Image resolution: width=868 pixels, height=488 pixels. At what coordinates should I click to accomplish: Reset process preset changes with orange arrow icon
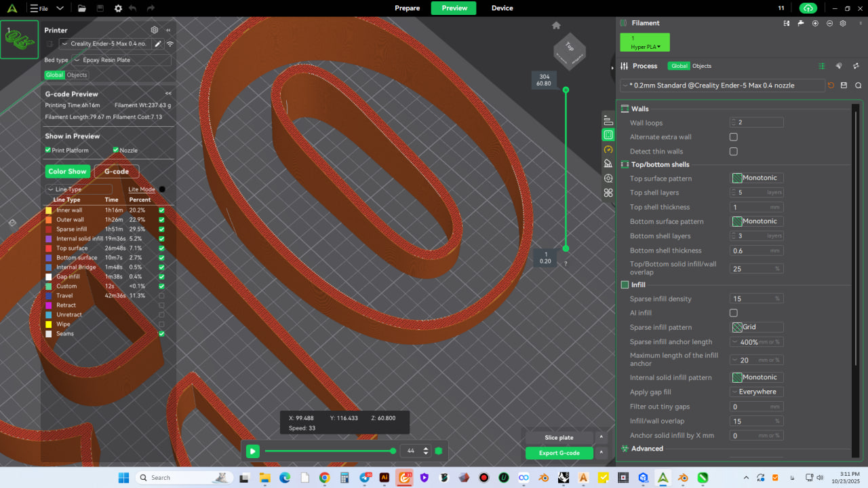[x=831, y=86]
